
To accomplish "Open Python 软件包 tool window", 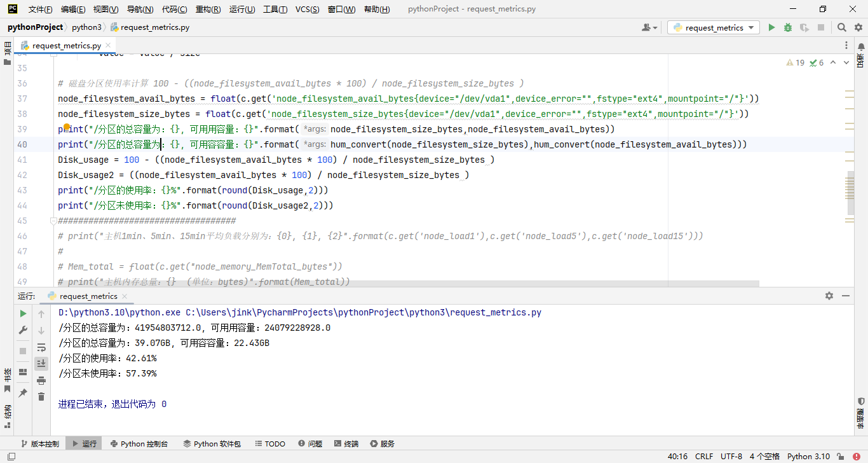I will (x=212, y=444).
